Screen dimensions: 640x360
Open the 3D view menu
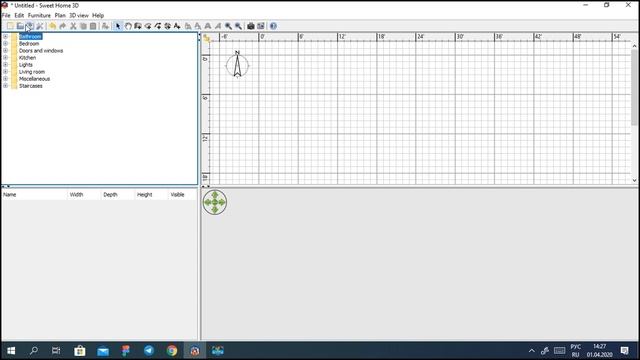79,15
